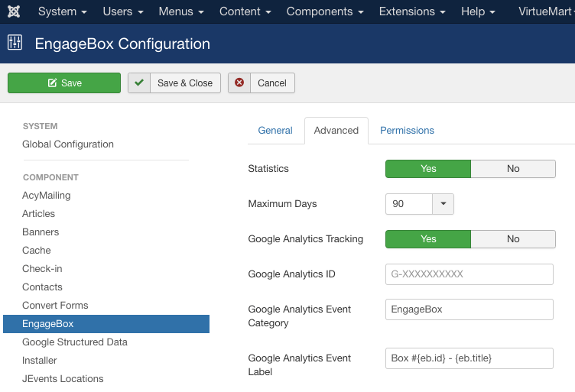
Task: Click the green checkmark icon on Save & Close
Action: tap(139, 83)
